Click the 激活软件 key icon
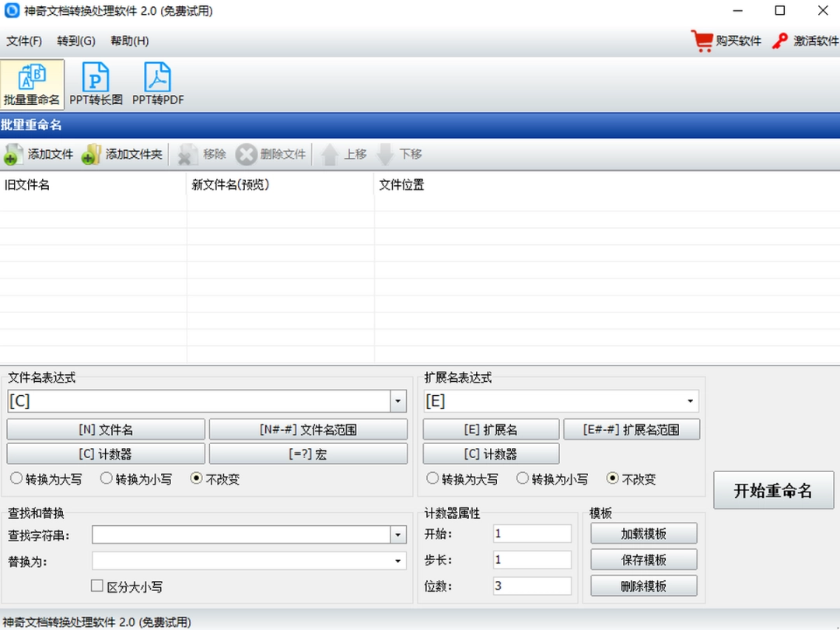Viewport: 840px width, 630px height. point(779,40)
